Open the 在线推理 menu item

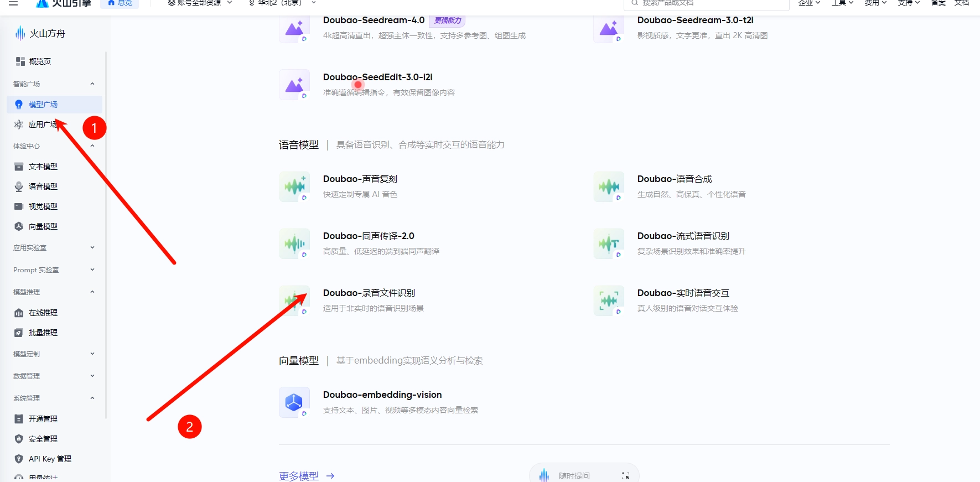[x=43, y=313]
